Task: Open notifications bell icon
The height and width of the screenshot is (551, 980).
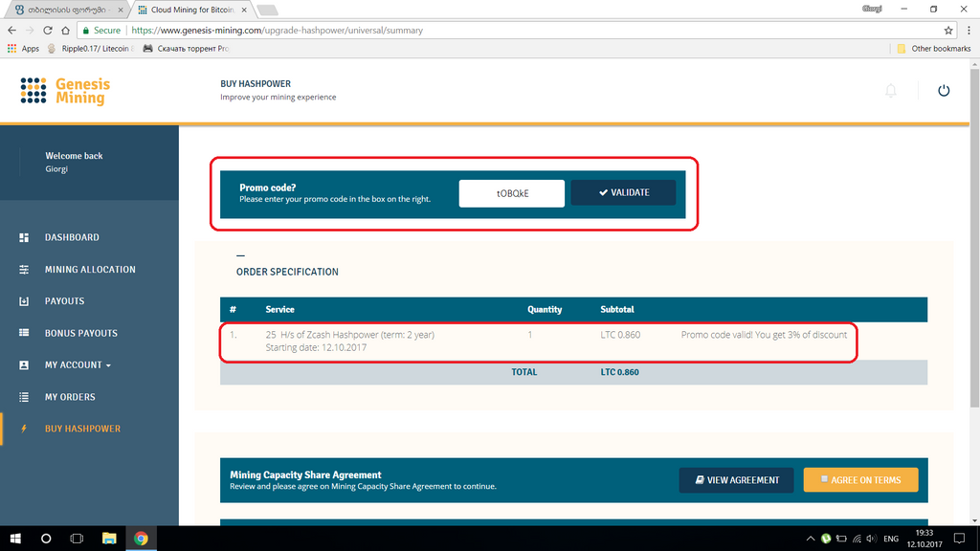Action: tap(891, 91)
